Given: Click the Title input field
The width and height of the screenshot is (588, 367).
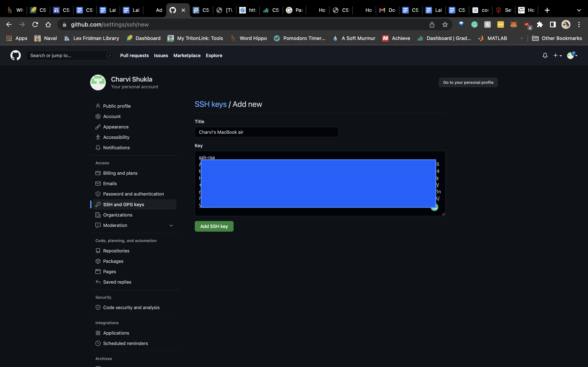Looking at the screenshot, I should (266, 132).
